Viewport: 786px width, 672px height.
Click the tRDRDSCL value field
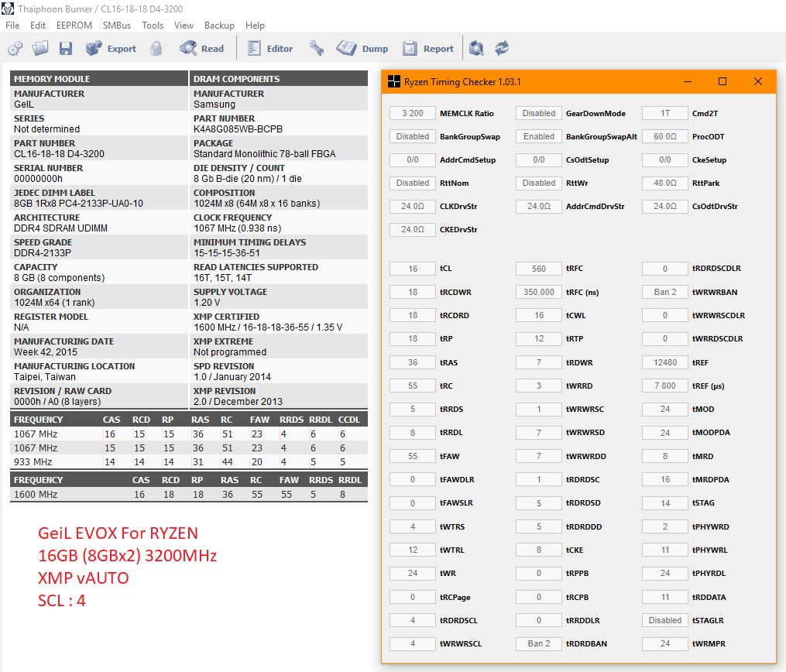(x=413, y=620)
